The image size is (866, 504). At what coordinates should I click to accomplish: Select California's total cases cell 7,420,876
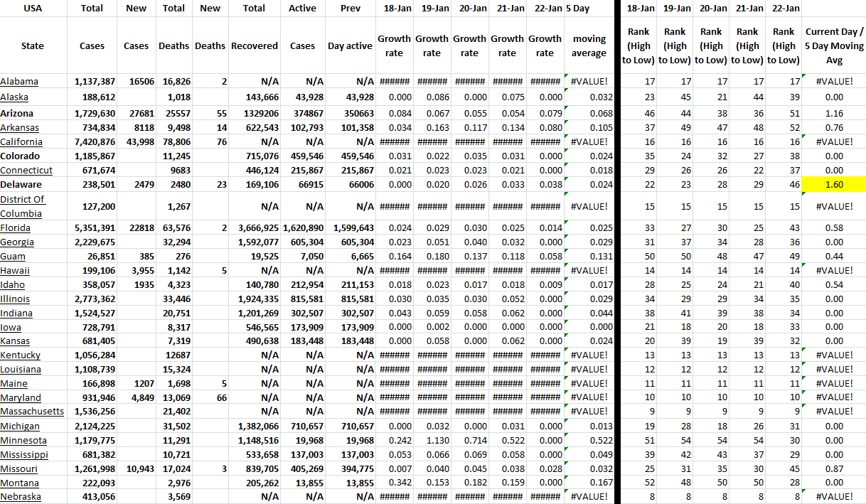coord(95,141)
